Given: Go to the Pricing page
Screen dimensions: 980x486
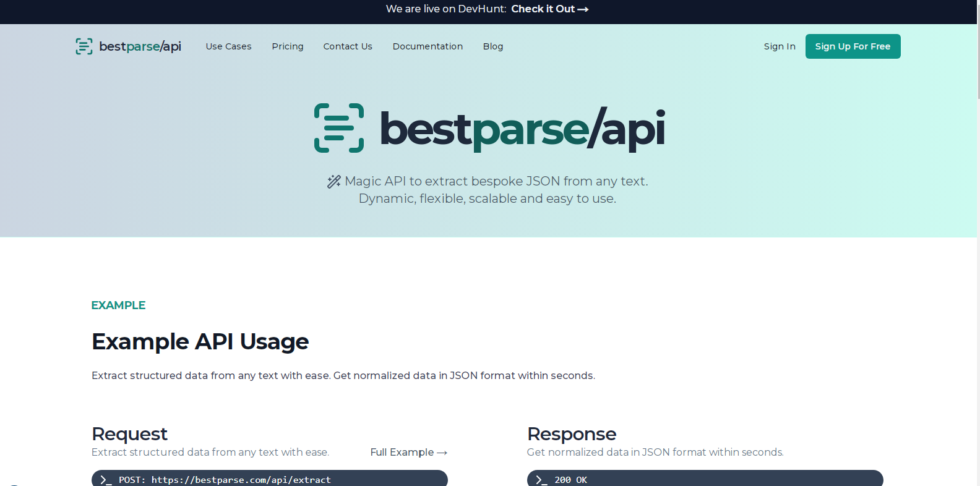Looking at the screenshot, I should [288, 46].
